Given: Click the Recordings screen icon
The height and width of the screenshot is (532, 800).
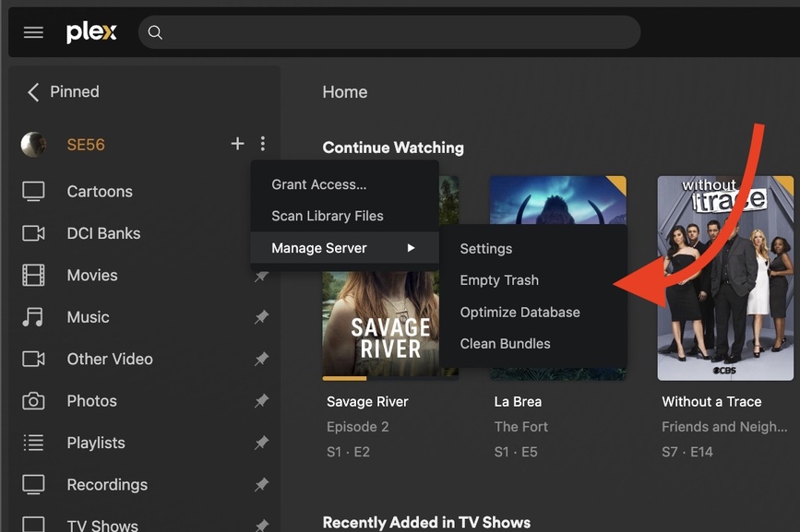Looking at the screenshot, I should 33,485.
